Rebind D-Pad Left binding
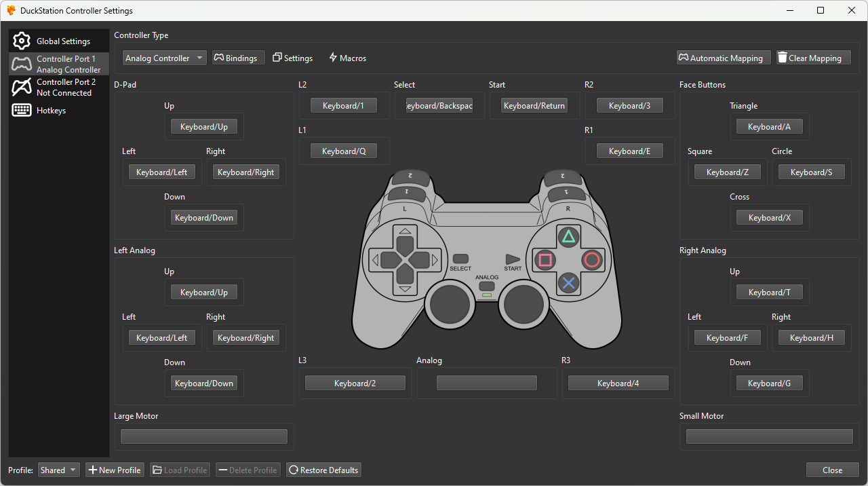The height and width of the screenshot is (486, 868). pyautogui.click(x=162, y=172)
